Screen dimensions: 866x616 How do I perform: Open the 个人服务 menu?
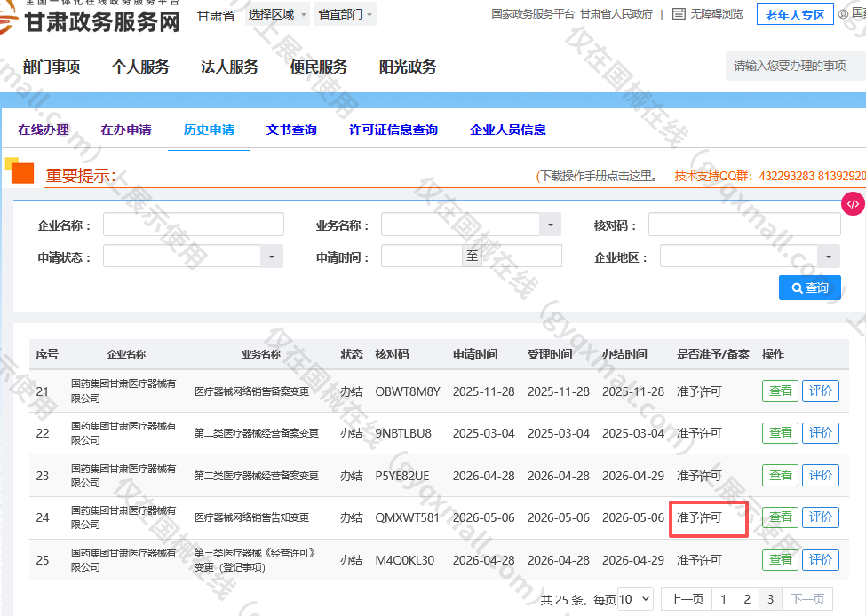[140, 67]
